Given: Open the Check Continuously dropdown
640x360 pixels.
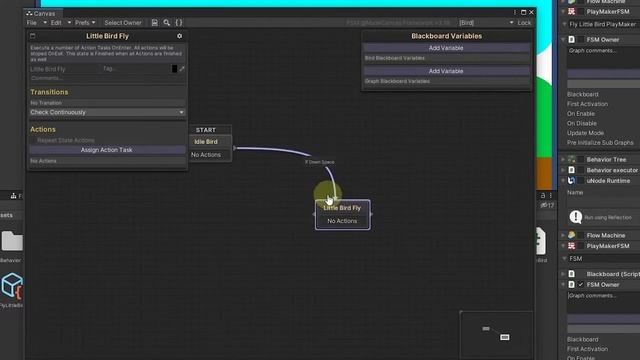Looking at the screenshot, I should [x=107, y=112].
